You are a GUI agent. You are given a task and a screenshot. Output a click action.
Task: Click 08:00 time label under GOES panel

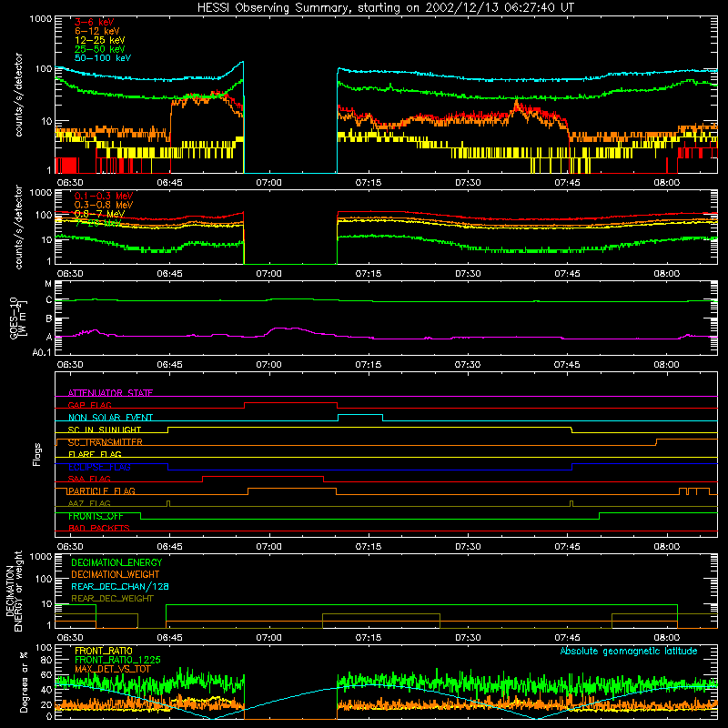coord(667,365)
